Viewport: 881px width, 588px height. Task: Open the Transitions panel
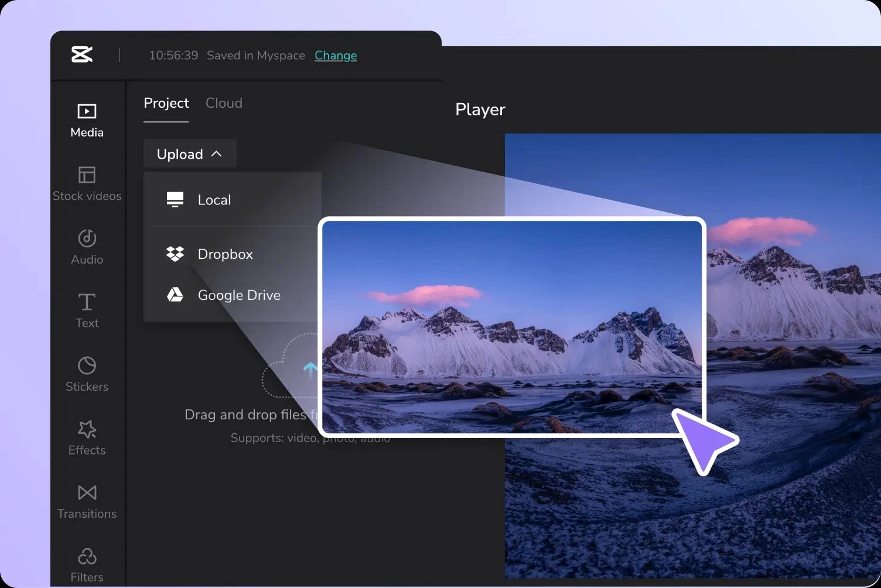(x=87, y=501)
